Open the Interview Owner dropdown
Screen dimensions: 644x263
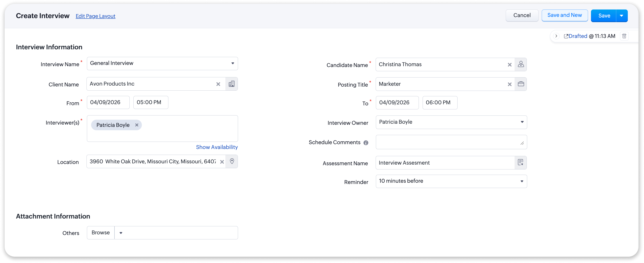(522, 122)
